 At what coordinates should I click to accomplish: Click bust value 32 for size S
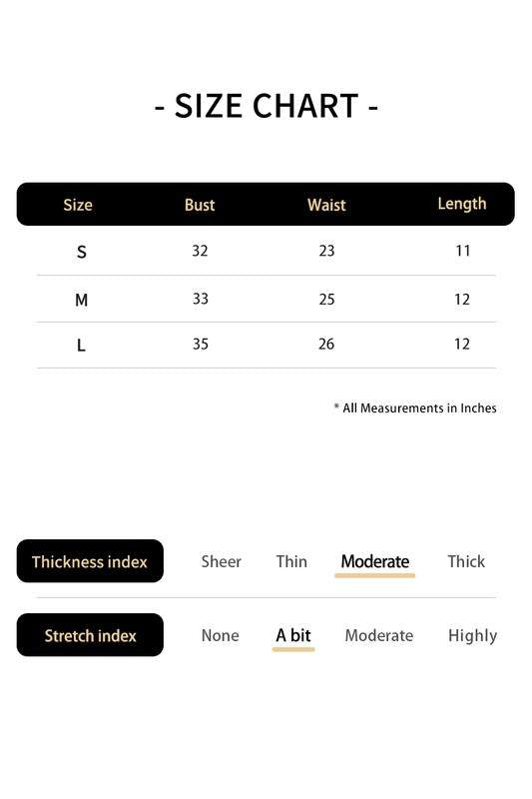[200, 251]
